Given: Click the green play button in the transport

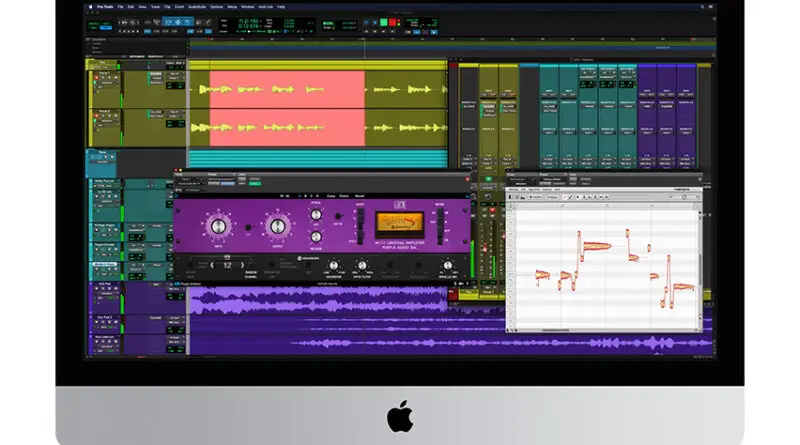Looking at the screenshot, I should [383, 22].
